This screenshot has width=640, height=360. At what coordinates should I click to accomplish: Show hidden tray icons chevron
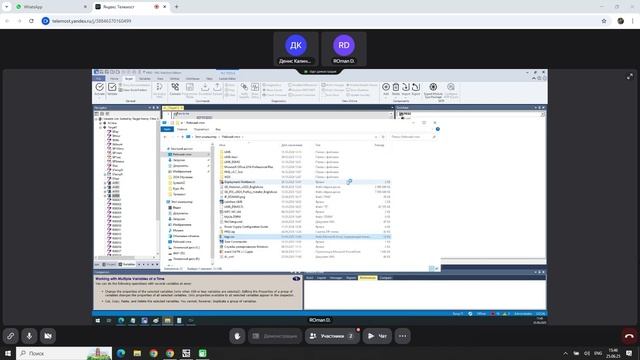tap(565, 353)
